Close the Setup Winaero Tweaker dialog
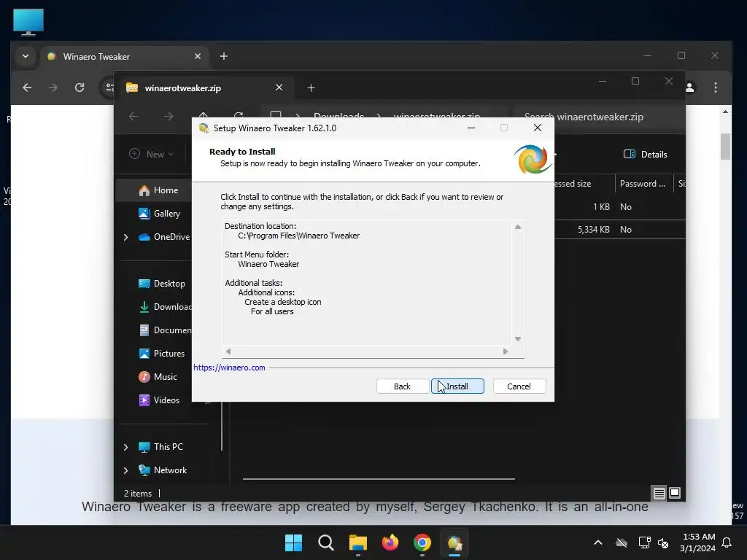This screenshot has width=747, height=560. click(538, 128)
